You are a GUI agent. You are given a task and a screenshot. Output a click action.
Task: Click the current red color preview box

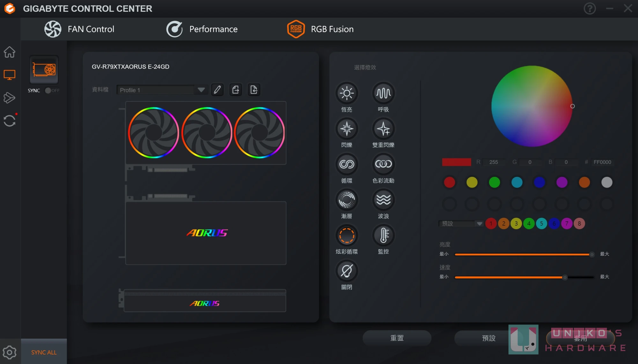click(456, 162)
